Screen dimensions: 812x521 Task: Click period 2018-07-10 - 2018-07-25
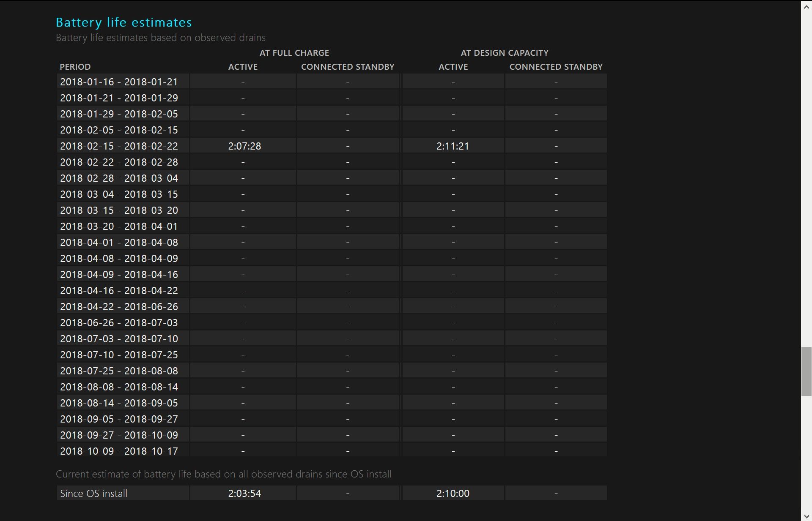coord(119,355)
